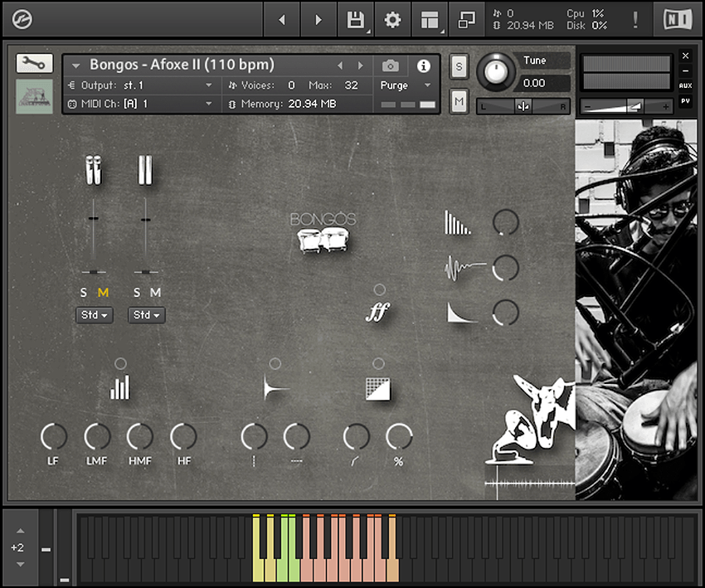Click the close-mic microphone pair icon
Screen dimensions: 705x588
94,170
